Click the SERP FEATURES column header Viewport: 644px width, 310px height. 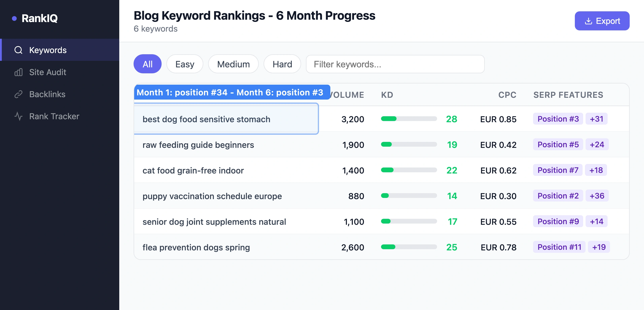coord(568,95)
